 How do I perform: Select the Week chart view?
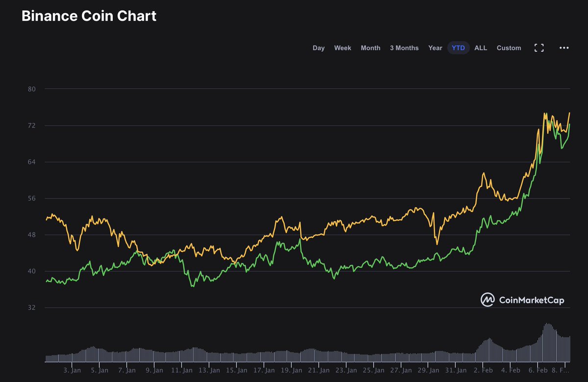(x=343, y=48)
